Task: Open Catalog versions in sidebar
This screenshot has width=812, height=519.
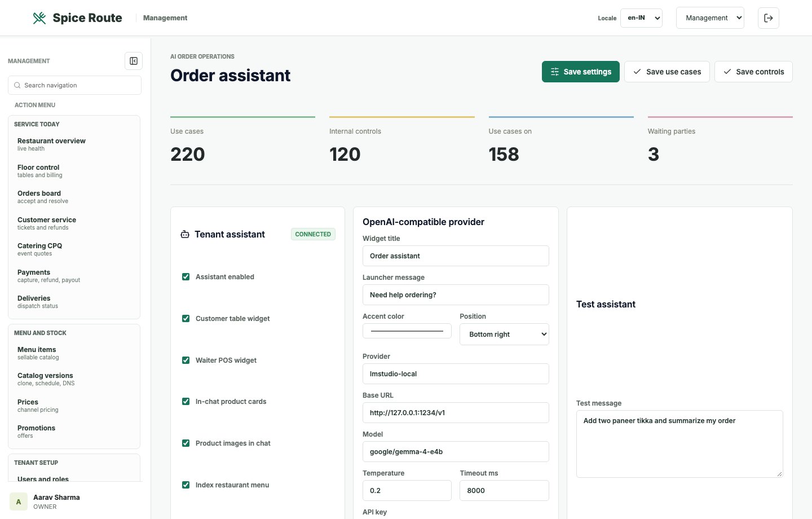Action: click(x=74, y=379)
